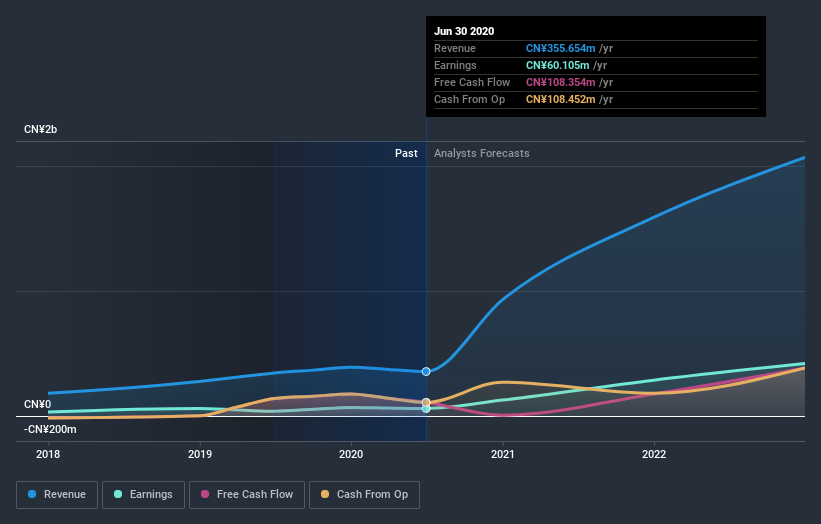Click the CN¥355.654m revenue value

point(560,48)
